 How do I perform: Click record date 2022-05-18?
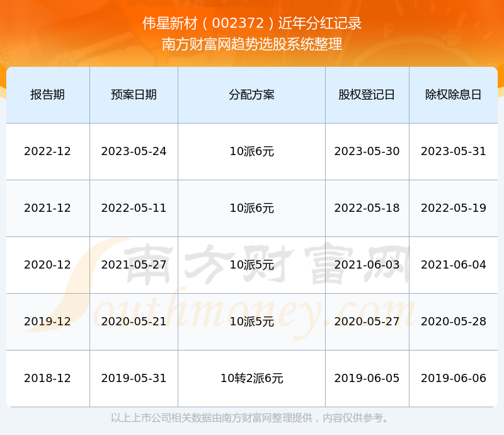pyautogui.click(x=367, y=208)
